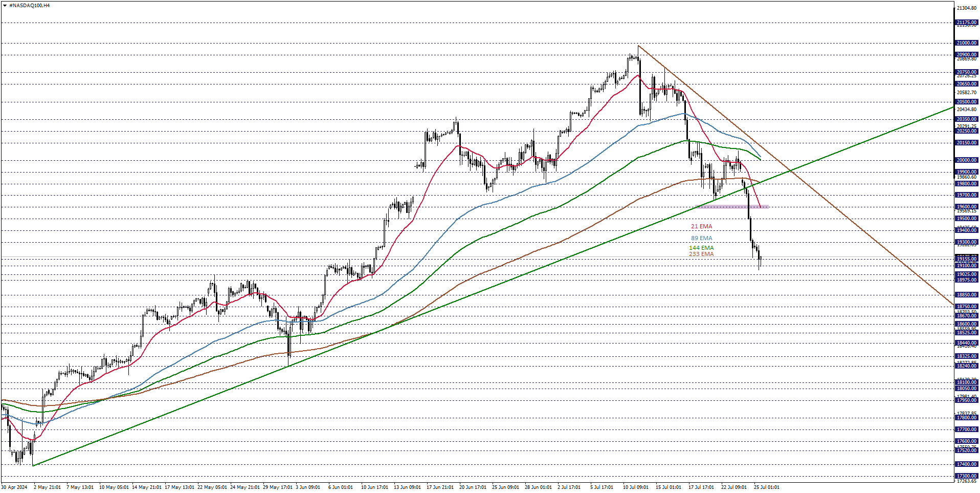Click the 144 EMA legend label
Image resolution: width=980 pixels, height=493 pixels.
coord(701,248)
